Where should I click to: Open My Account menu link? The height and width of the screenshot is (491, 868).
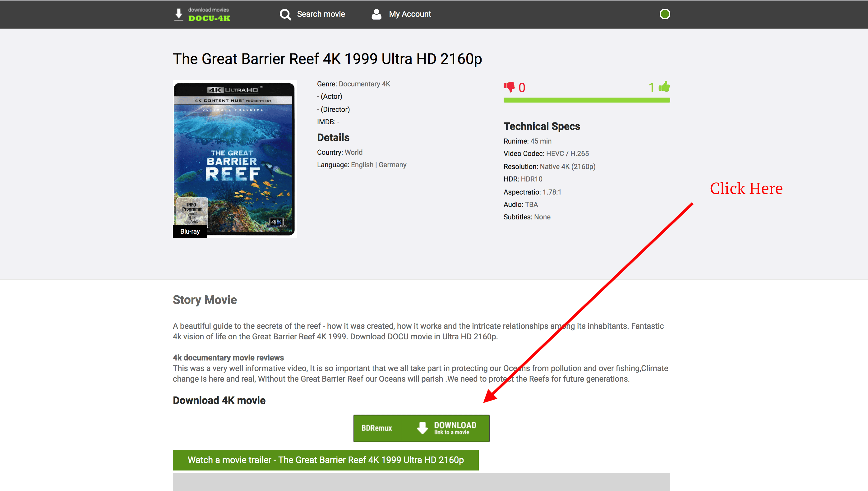[x=410, y=14]
